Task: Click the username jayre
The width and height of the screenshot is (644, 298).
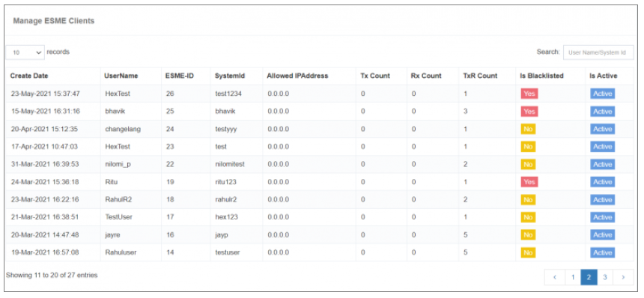Action: point(113,235)
